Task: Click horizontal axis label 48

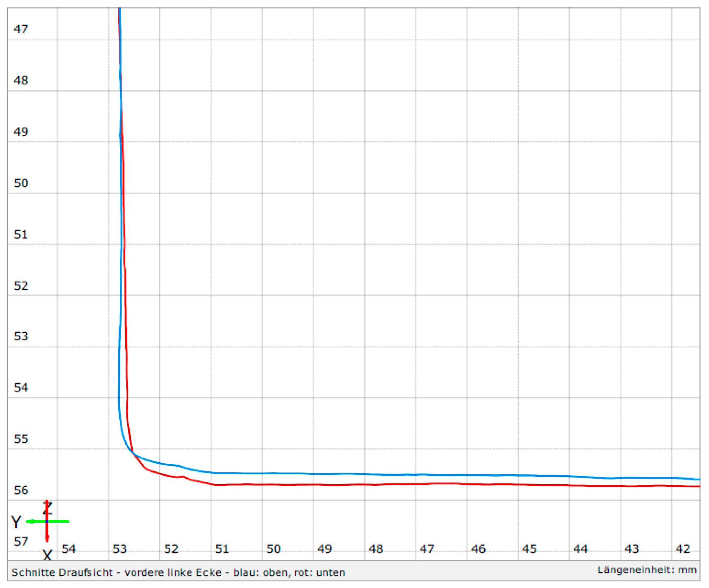Action: tap(376, 549)
